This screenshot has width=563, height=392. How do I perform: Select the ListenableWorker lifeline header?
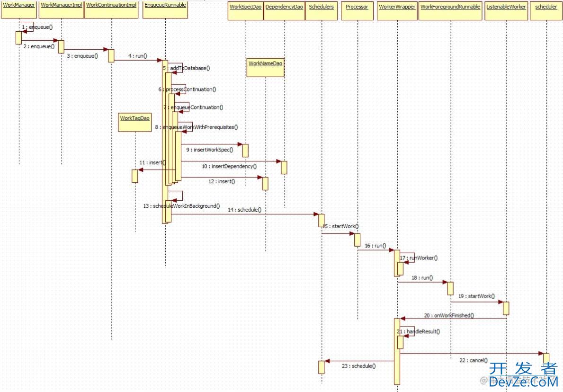point(506,11)
